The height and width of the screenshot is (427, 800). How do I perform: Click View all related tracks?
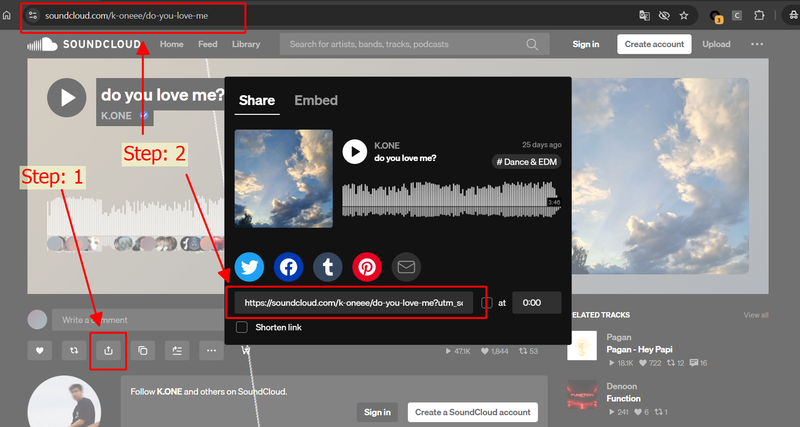[x=756, y=315]
